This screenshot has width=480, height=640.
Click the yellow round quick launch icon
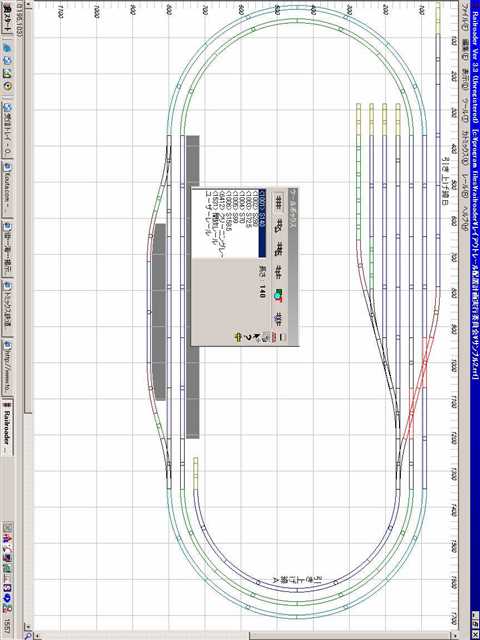click(7, 87)
